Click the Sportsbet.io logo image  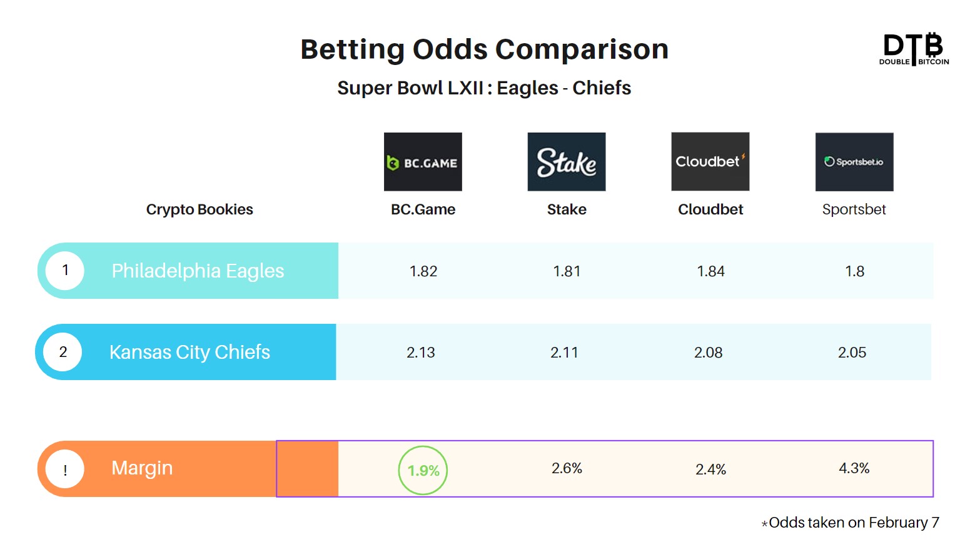pyautogui.click(x=854, y=161)
